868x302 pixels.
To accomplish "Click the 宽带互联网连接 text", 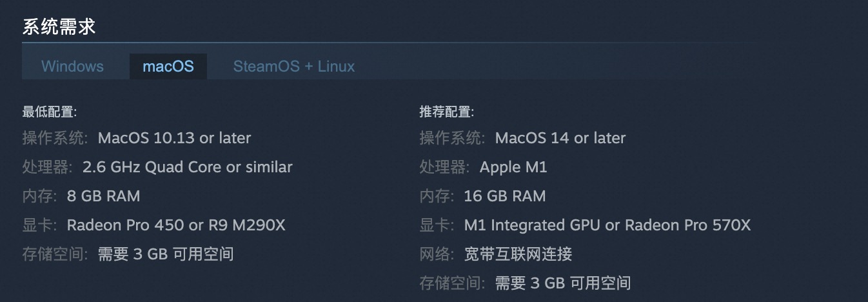I will point(518,254).
